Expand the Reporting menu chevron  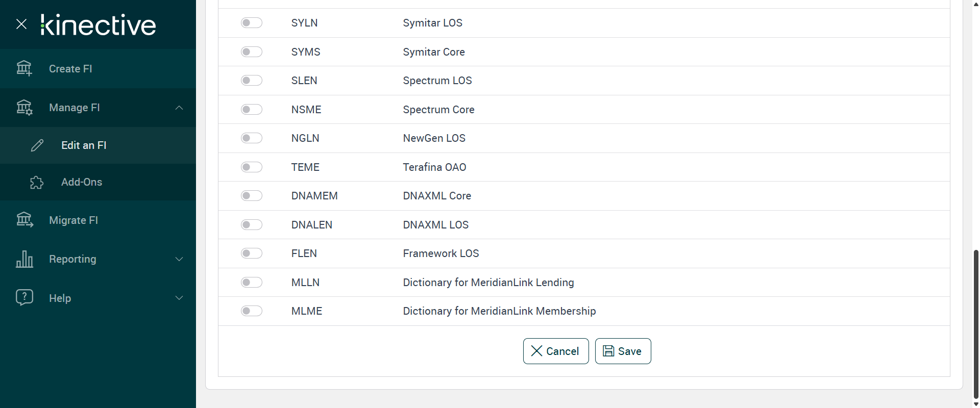coord(179,259)
